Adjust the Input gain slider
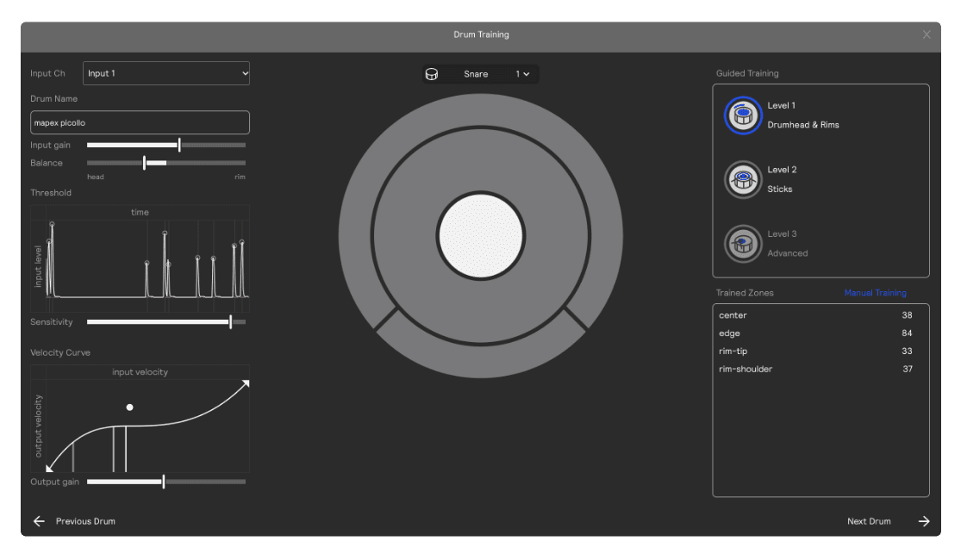Viewport: 967px width, 560px height. [x=166, y=145]
